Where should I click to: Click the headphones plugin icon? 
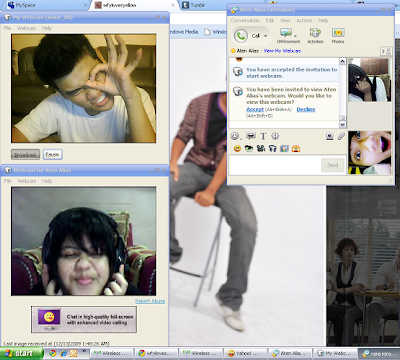pos(272,148)
